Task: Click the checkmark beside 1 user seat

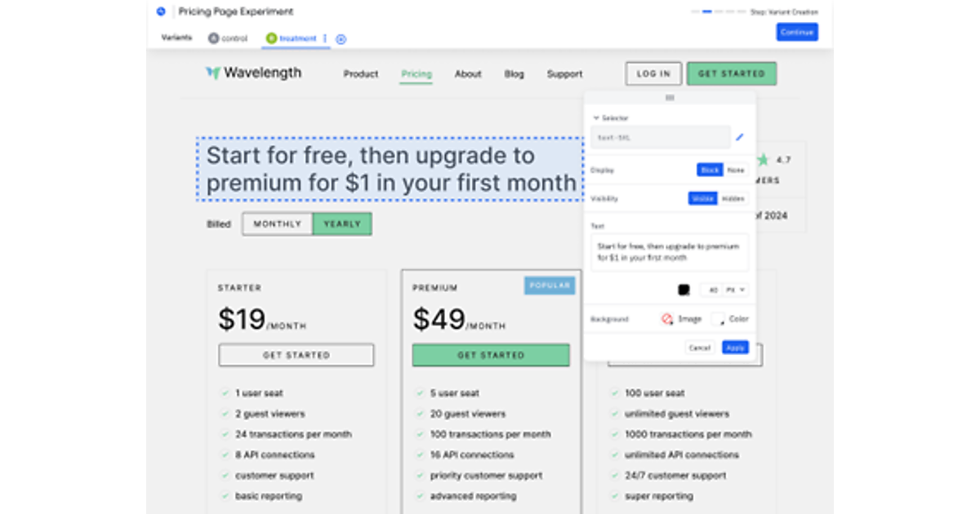Action: point(225,393)
